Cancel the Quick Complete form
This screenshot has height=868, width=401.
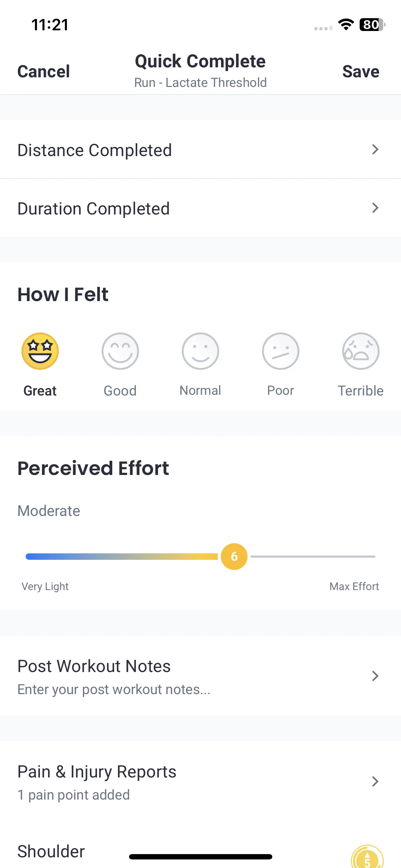[43, 72]
